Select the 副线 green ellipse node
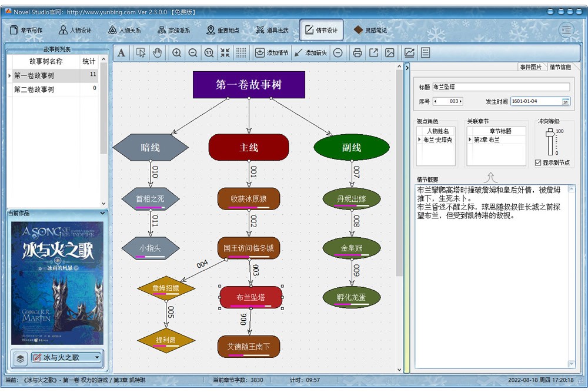The height and width of the screenshot is (392, 588). 352,148
